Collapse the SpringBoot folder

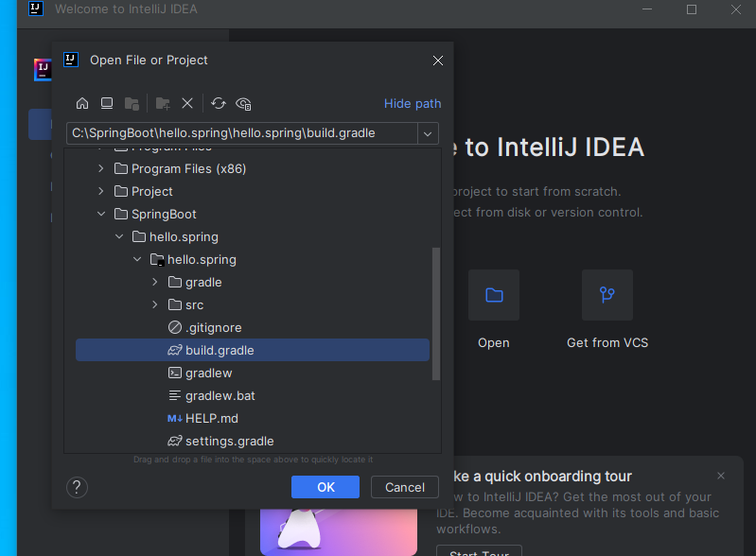click(100, 214)
